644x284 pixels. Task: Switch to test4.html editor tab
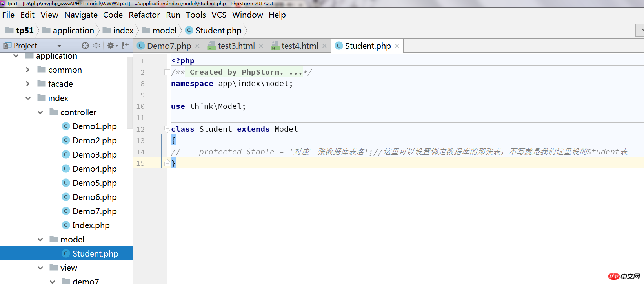tap(299, 46)
